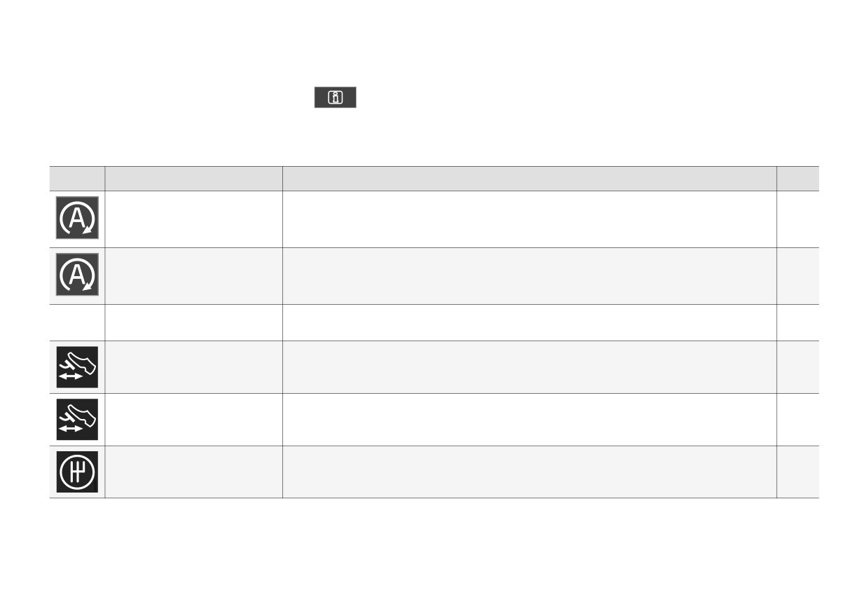Click the wide cell beside the gear shift icon row
The image size is (868, 611).
tap(530, 472)
